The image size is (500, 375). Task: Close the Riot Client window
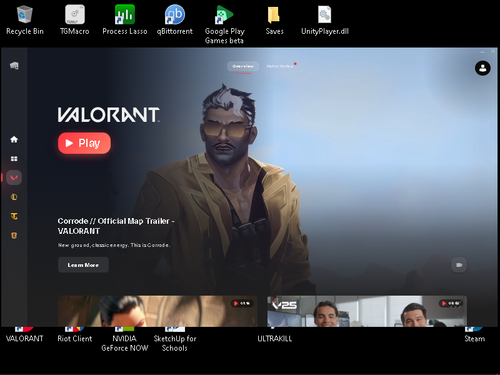pos(493,51)
